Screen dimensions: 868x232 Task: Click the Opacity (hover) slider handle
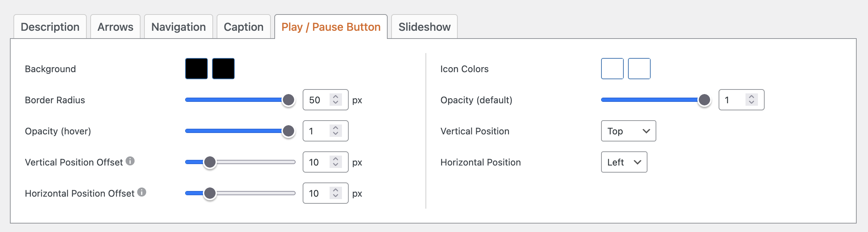[x=289, y=131]
